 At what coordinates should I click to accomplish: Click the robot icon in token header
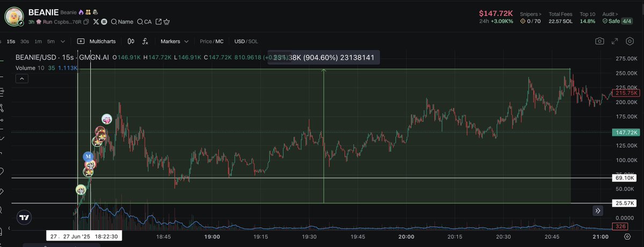pyautogui.click(x=95, y=12)
